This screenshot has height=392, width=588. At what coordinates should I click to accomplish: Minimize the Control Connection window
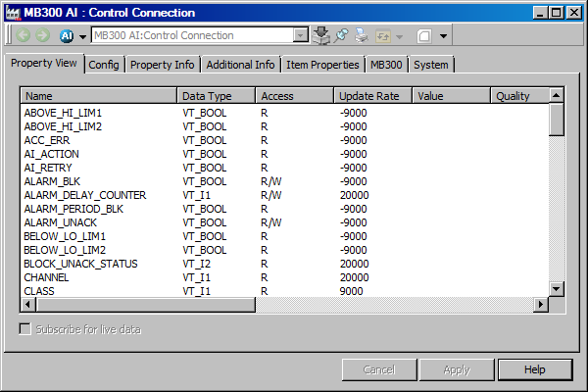(x=540, y=13)
